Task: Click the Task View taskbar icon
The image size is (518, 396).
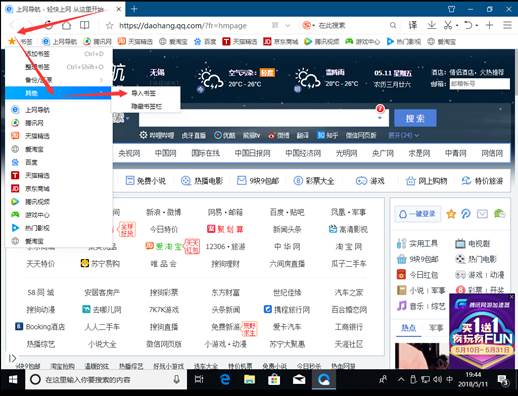Action: [199, 379]
